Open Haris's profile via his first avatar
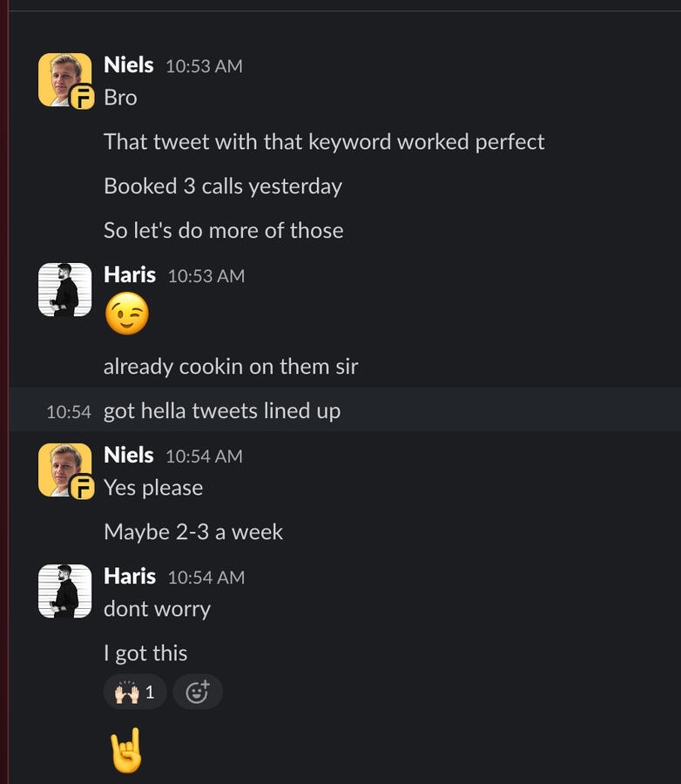This screenshot has width=681, height=784. (x=64, y=287)
